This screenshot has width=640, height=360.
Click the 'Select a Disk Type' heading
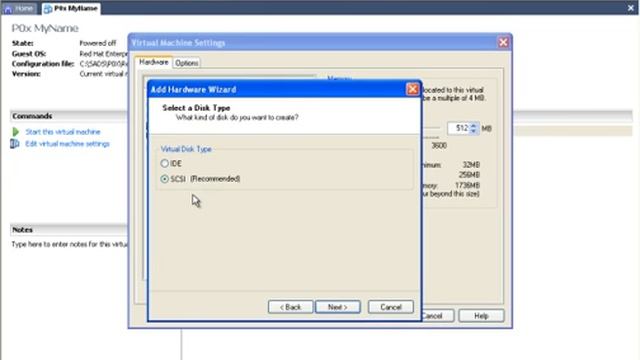[196, 108]
